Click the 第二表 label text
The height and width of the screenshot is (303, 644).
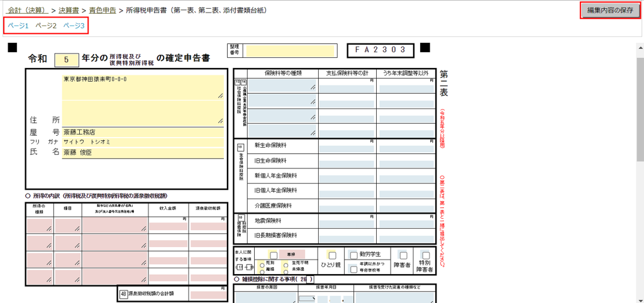point(444,84)
